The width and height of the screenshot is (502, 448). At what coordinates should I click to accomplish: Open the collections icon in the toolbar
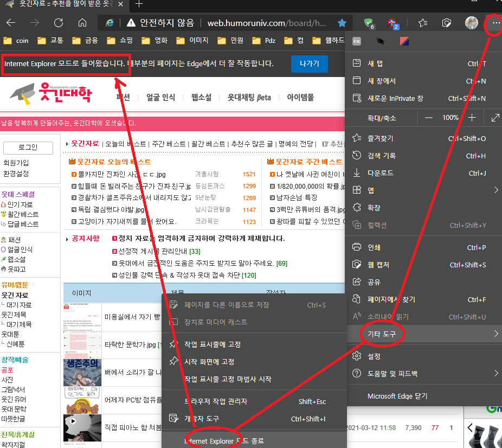(x=446, y=23)
